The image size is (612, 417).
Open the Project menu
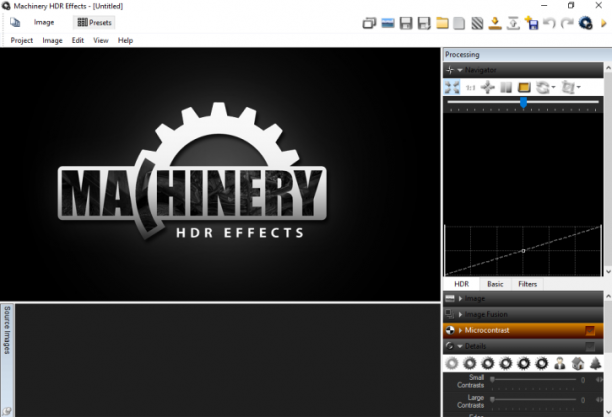(x=21, y=40)
